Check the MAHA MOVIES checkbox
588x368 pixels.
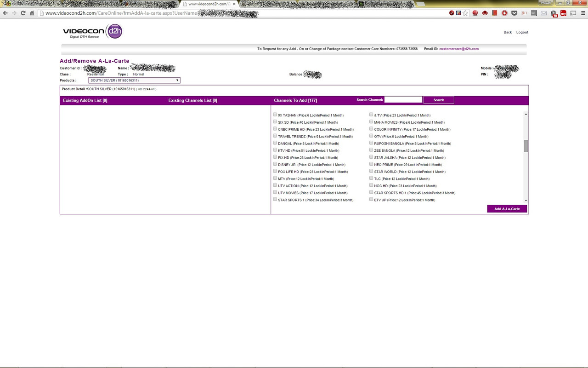371,122
